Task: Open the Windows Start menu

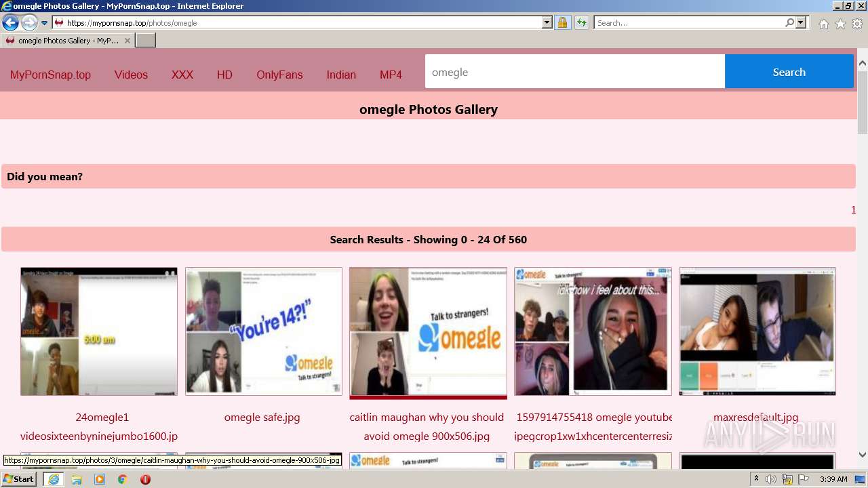Action: (19, 479)
